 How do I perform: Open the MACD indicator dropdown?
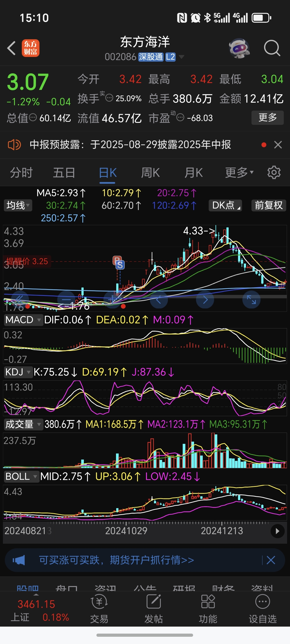pyautogui.click(x=23, y=320)
